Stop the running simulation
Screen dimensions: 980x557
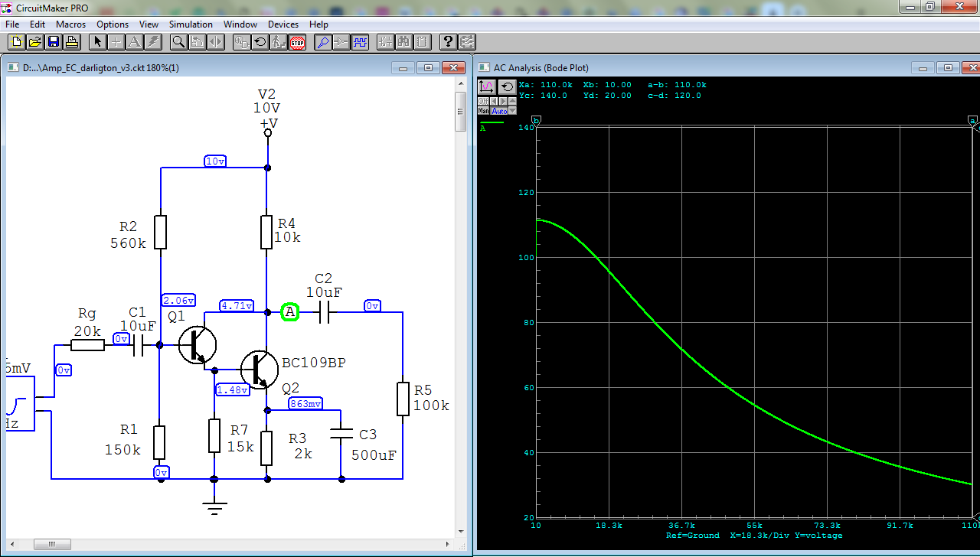(297, 42)
